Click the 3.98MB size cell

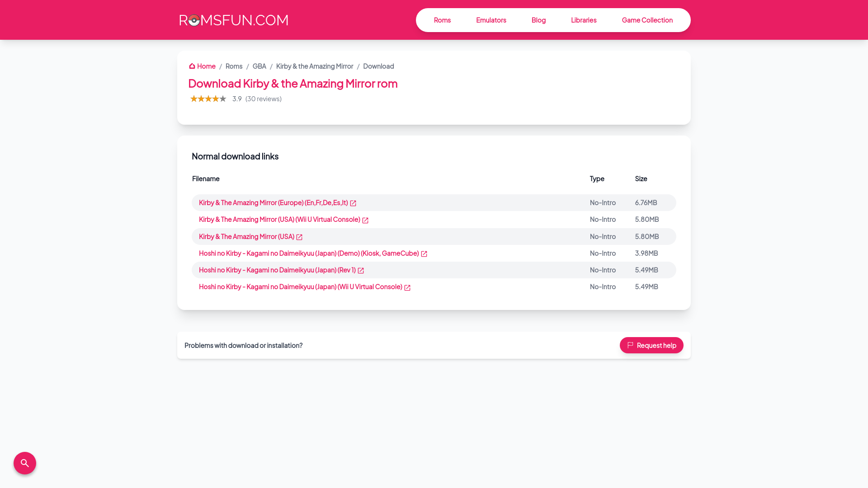coord(646,253)
